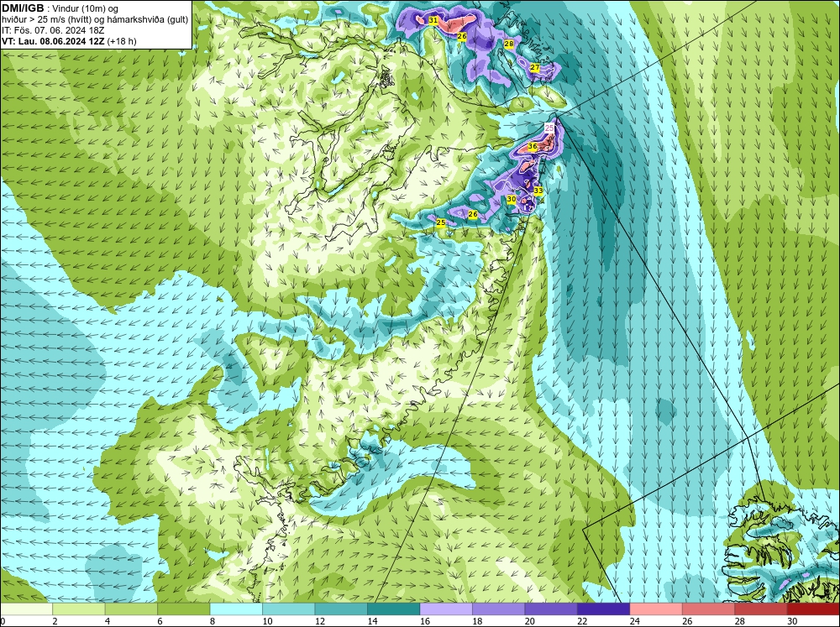840x627 pixels.
Task: Click the yellow 36 gust label
Action: click(x=533, y=146)
